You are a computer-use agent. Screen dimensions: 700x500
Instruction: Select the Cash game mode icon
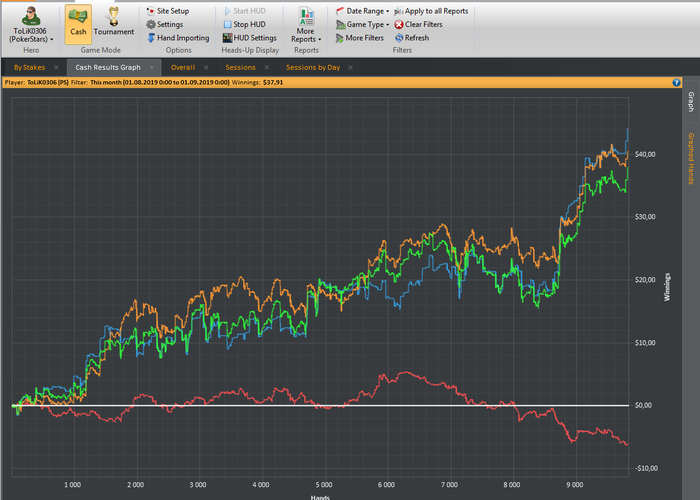pyautogui.click(x=78, y=21)
